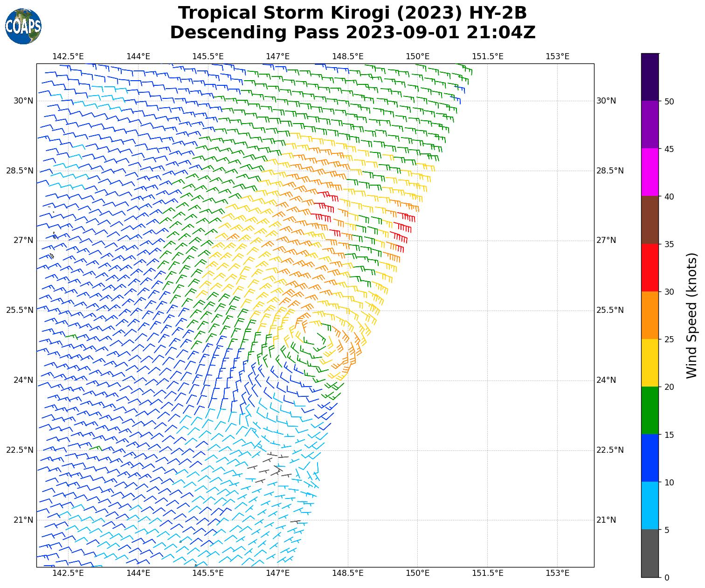Click the dark purple top colorbar segment
The image size is (705, 588).
tap(650, 77)
